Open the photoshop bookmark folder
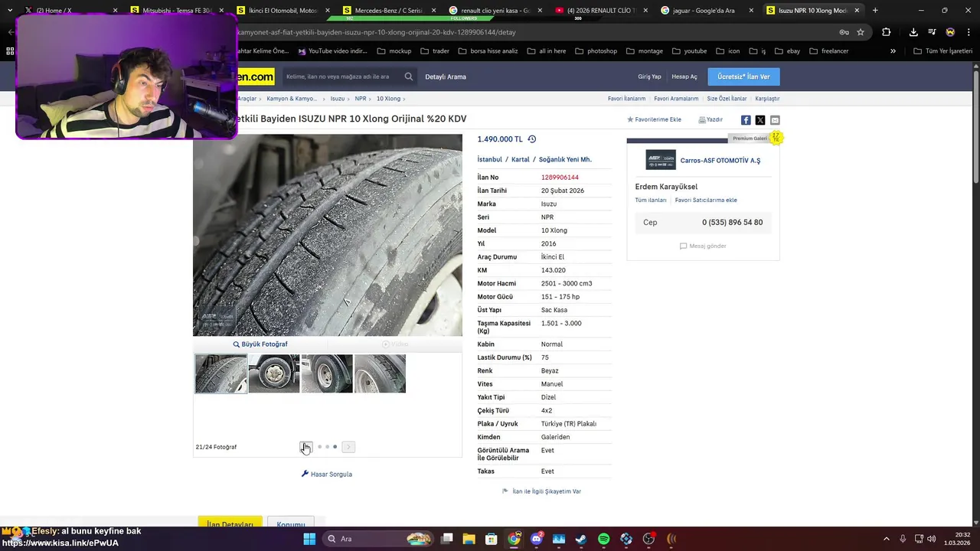 tap(595, 51)
